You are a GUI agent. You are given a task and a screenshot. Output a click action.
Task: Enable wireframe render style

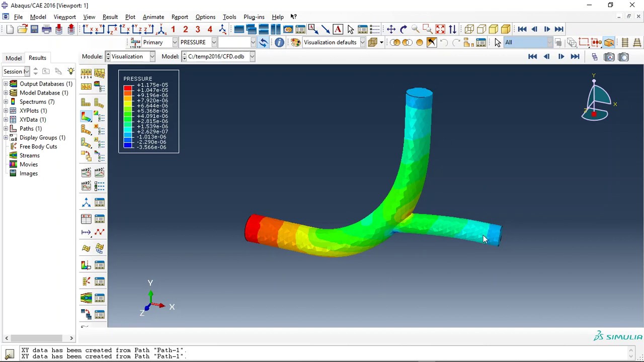(x=469, y=29)
